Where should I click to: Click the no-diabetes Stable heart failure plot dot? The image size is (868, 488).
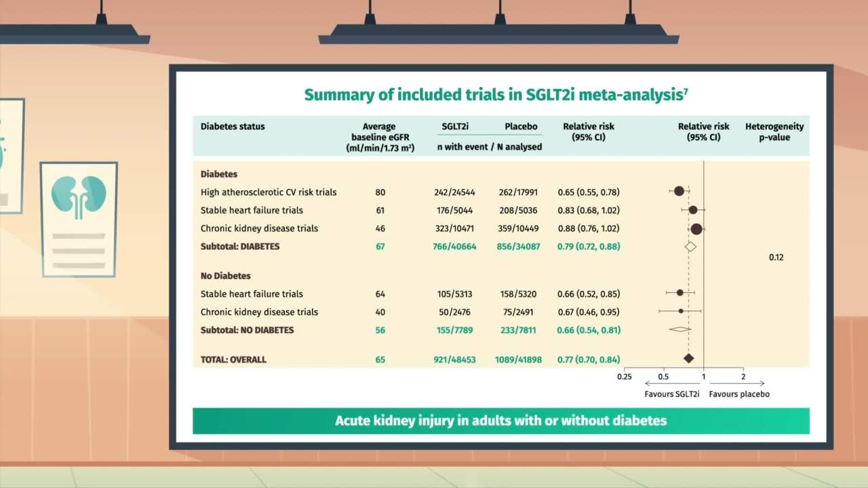point(680,293)
